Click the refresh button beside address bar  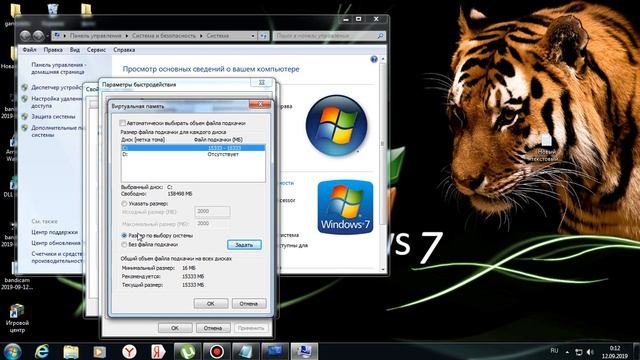tap(263, 36)
